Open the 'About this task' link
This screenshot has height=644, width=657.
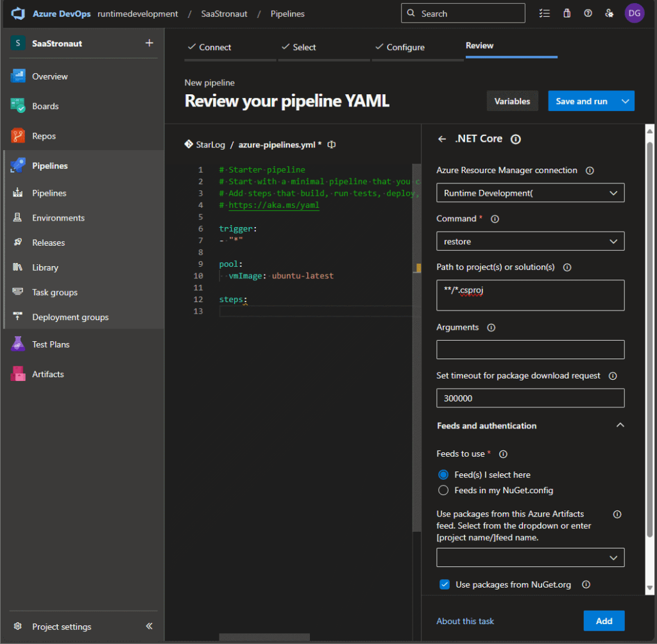465,621
